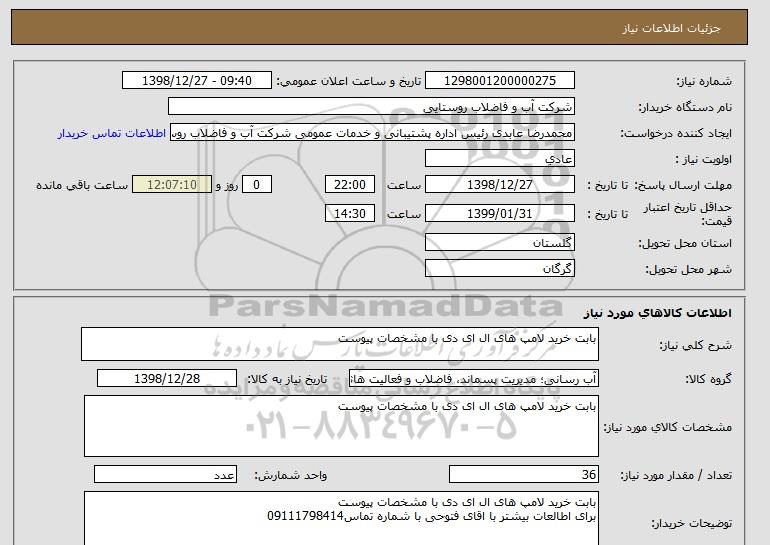Image resolution: width=770 pixels, height=545 pixels.
Task: Click the label گروه کالا
Action: (709, 379)
